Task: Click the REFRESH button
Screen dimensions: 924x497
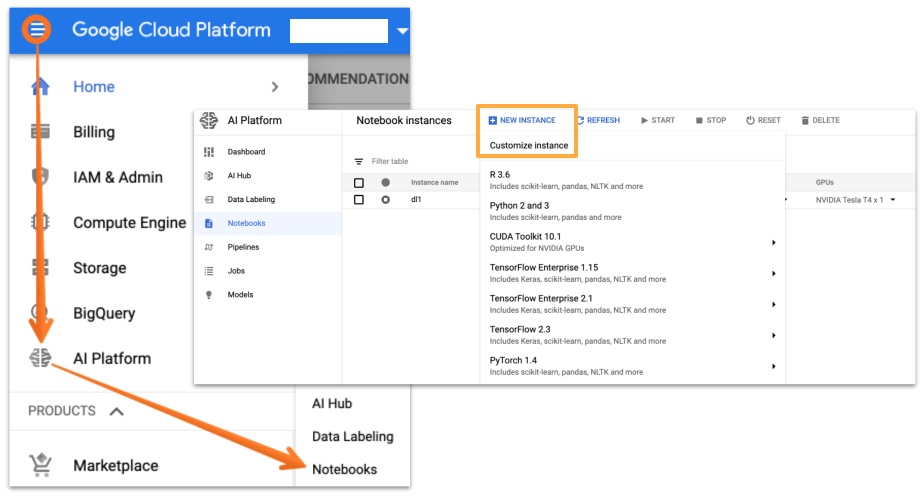Action: pyautogui.click(x=597, y=120)
